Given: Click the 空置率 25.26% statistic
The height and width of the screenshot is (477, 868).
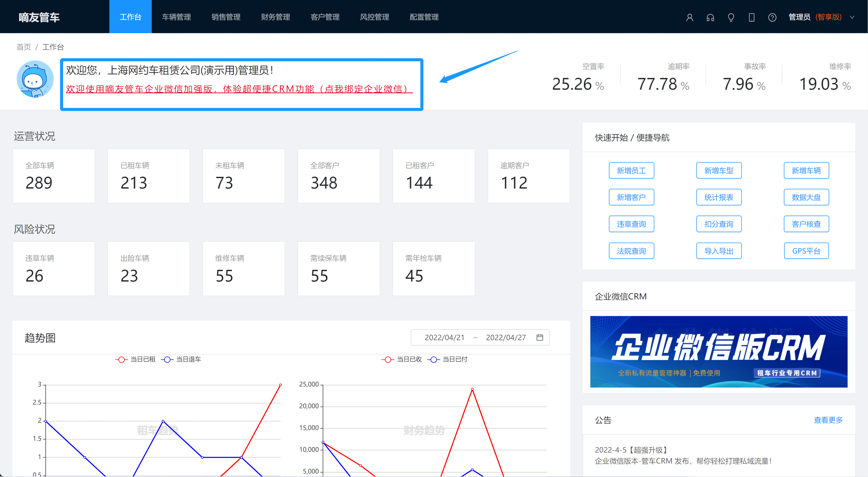Looking at the screenshot, I should (x=578, y=77).
